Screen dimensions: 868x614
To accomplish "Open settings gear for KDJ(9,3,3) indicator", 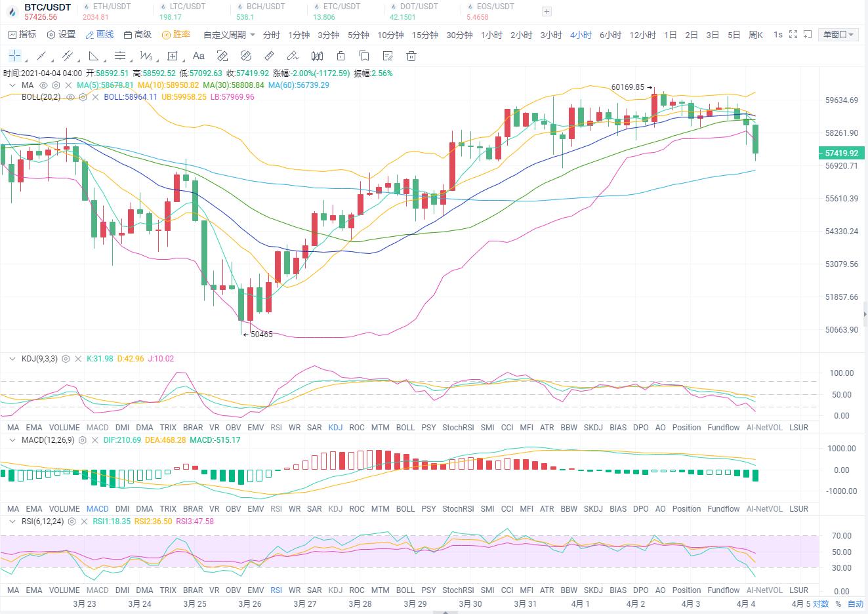I will tap(66, 359).
